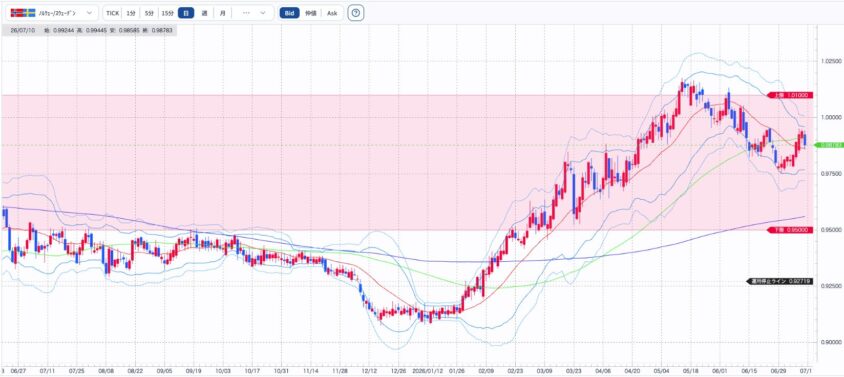Screen dimensions: 844x377
Task: Click the upper limit 1.01000 label
Action: [x=789, y=95]
